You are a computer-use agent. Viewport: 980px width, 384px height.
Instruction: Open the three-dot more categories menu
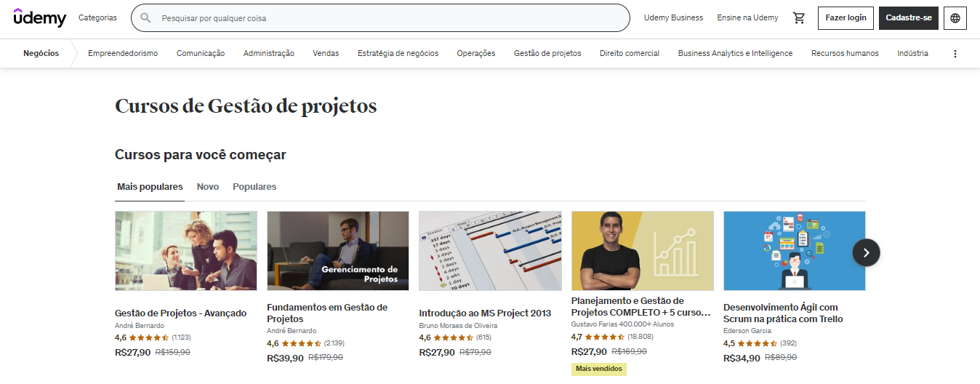tap(955, 53)
